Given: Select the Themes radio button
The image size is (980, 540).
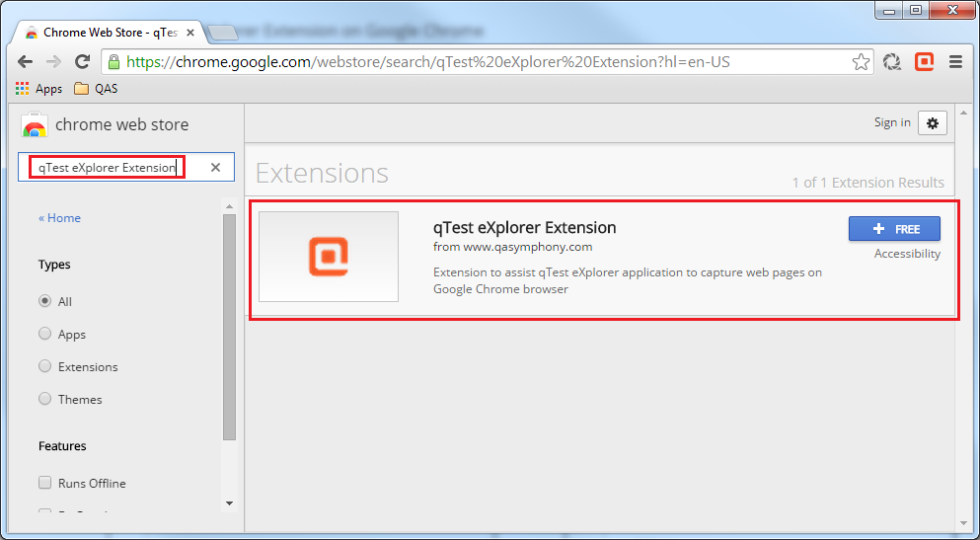Looking at the screenshot, I should (44, 399).
